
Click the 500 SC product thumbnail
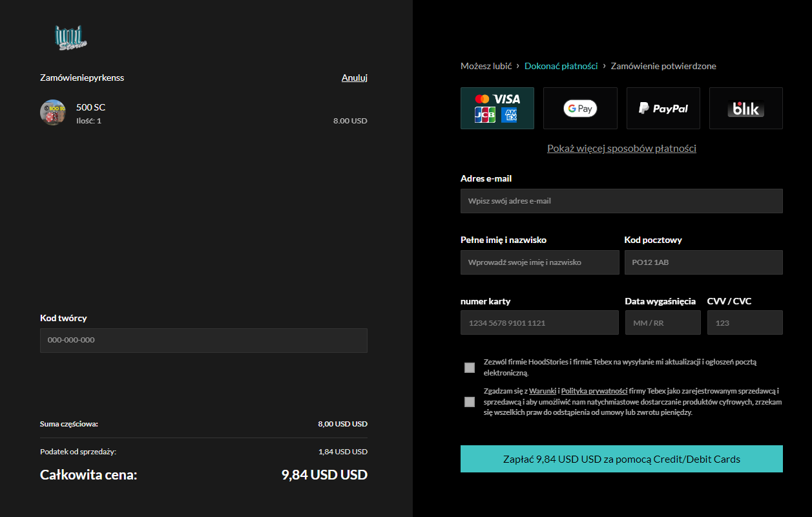click(53, 112)
